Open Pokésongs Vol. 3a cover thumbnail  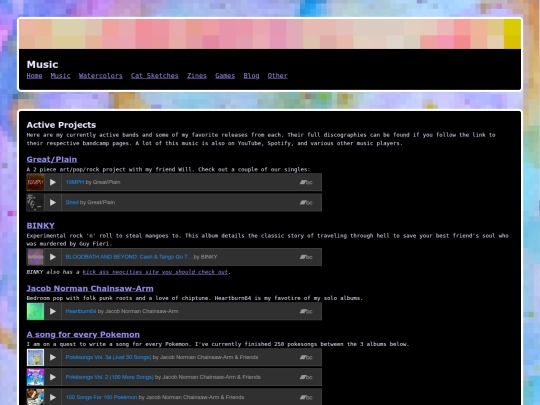(35, 357)
